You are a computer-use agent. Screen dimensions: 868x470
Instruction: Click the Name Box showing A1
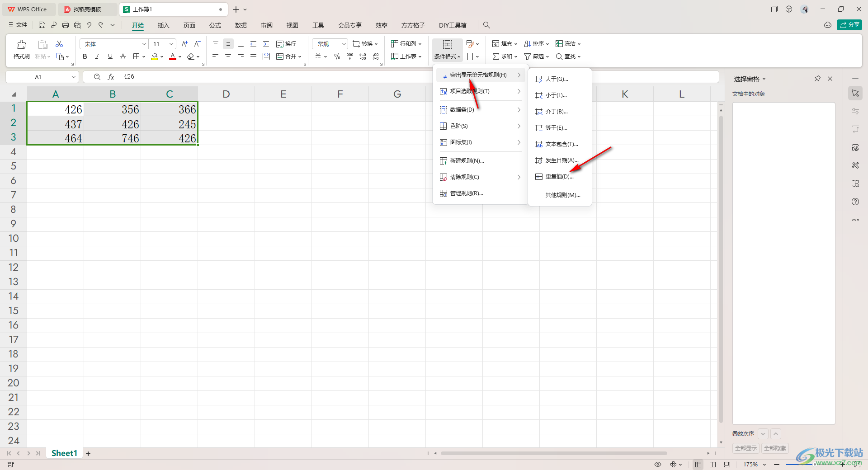[42, 77]
